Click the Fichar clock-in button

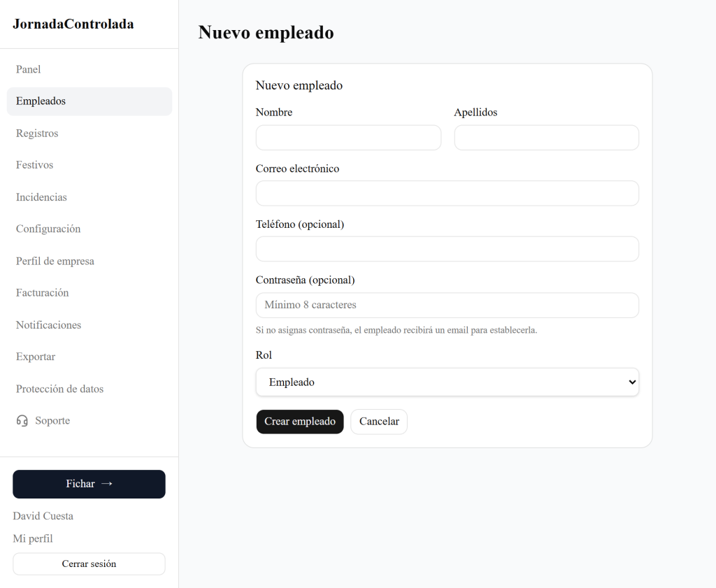(x=89, y=484)
